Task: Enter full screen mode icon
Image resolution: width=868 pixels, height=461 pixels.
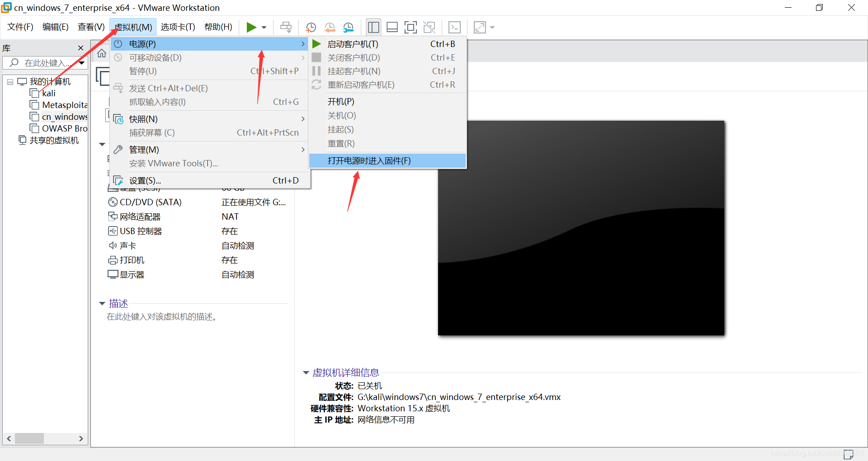Action: point(410,27)
